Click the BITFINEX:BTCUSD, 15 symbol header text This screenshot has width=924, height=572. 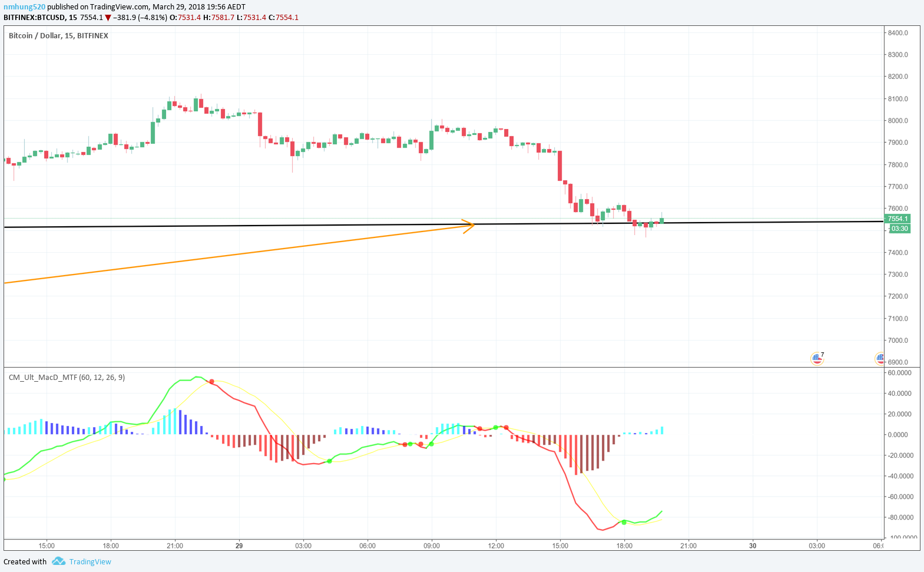40,18
